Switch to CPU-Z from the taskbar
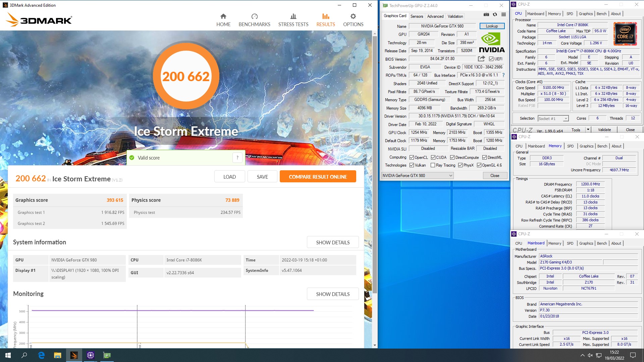Image resolution: width=644 pixels, height=362 pixels. [90, 355]
